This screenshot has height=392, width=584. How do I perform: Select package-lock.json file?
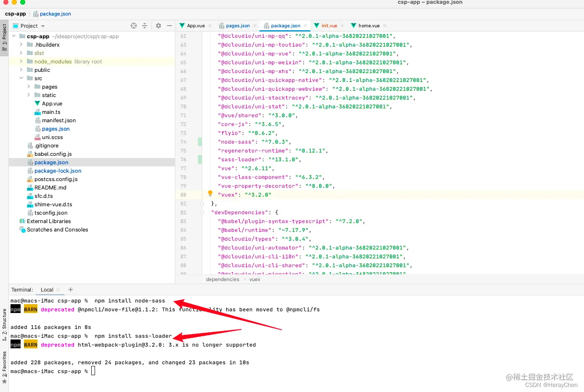[58, 171]
